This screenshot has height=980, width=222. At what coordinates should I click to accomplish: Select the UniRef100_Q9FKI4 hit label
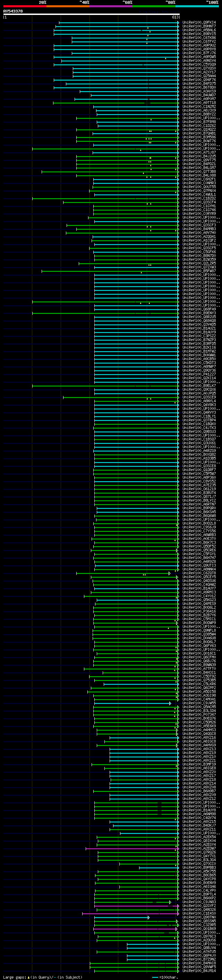click(199, 23)
